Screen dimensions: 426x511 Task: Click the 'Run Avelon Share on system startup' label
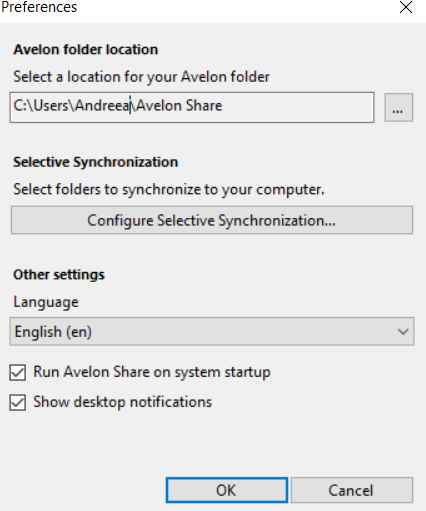[x=152, y=372]
